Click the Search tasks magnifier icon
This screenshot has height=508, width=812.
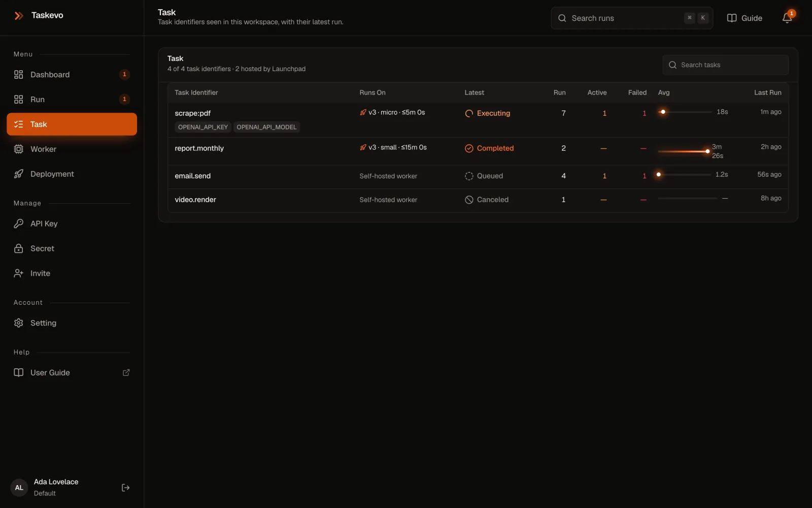click(673, 65)
